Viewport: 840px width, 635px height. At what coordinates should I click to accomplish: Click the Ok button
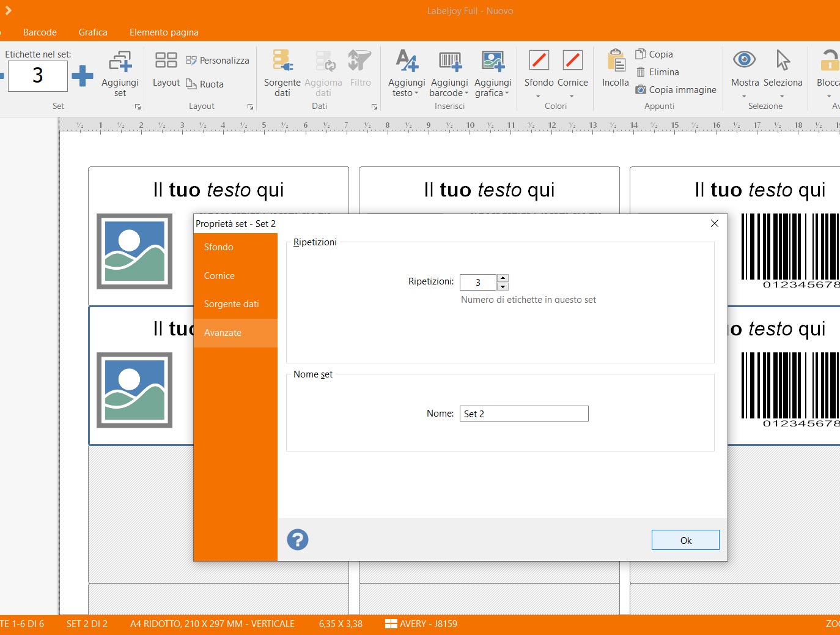[685, 540]
